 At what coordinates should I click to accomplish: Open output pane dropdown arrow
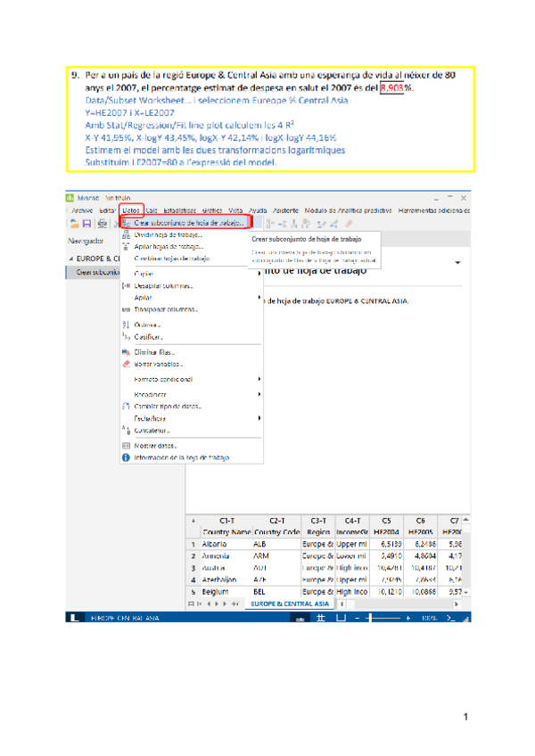pos(457,263)
